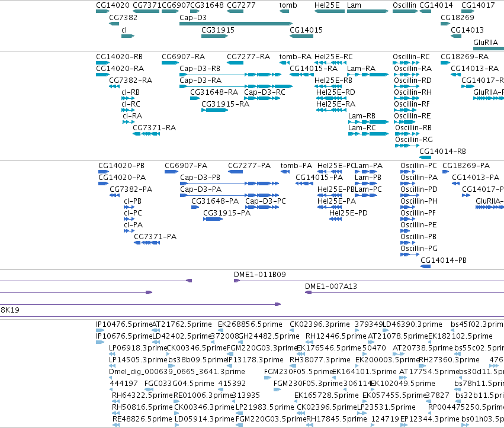Select EST EK268856.5prime
This screenshot has height=428, width=504.
pyautogui.click(x=220, y=330)
